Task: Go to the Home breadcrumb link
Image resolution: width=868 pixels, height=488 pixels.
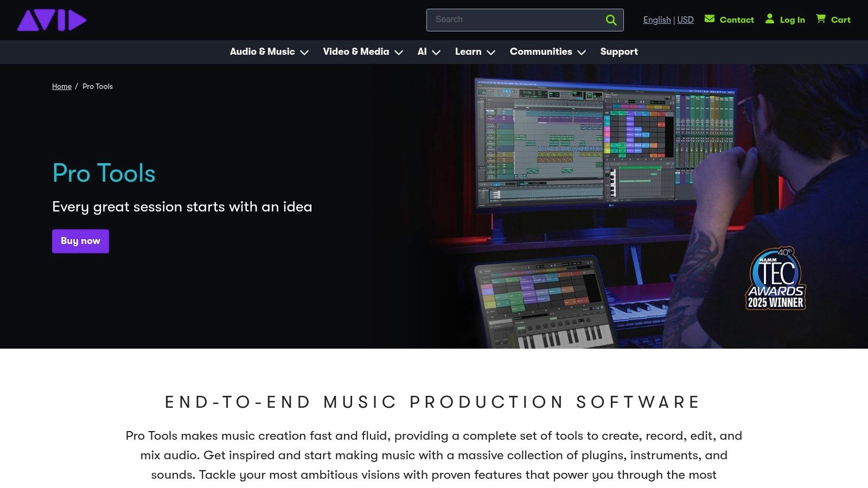Action: click(62, 86)
